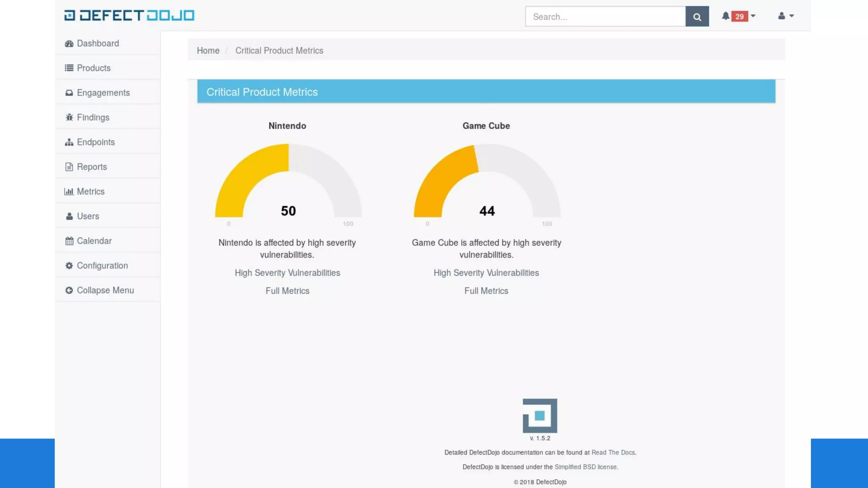Click the footer DefectDojo square logo
The height and width of the screenshot is (488, 868).
pyautogui.click(x=540, y=416)
